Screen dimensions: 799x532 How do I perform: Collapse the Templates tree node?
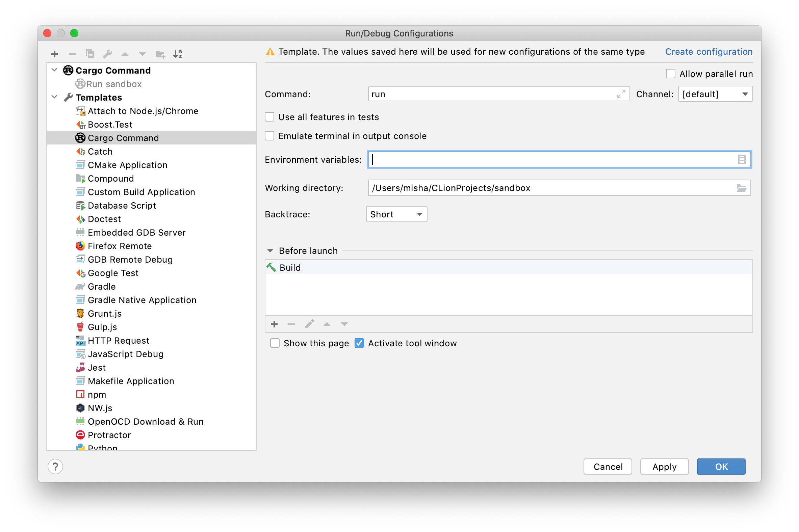[x=55, y=97]
